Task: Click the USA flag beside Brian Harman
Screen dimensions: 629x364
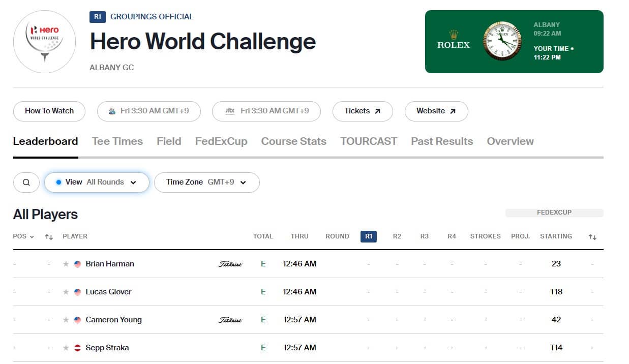Action: (x=77, y=264)
